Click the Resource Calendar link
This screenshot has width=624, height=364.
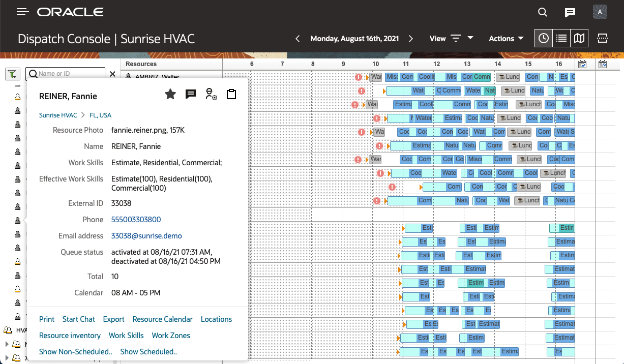tap(162, 319)
